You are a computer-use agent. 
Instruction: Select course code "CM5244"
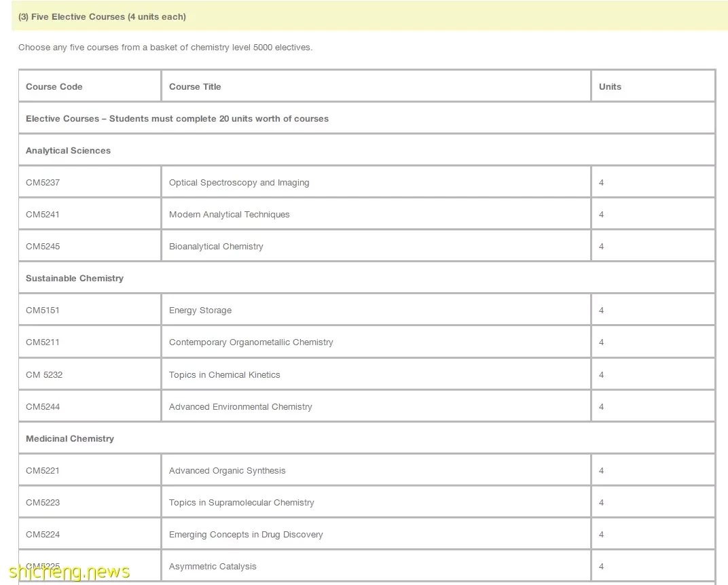click(43, 407)
